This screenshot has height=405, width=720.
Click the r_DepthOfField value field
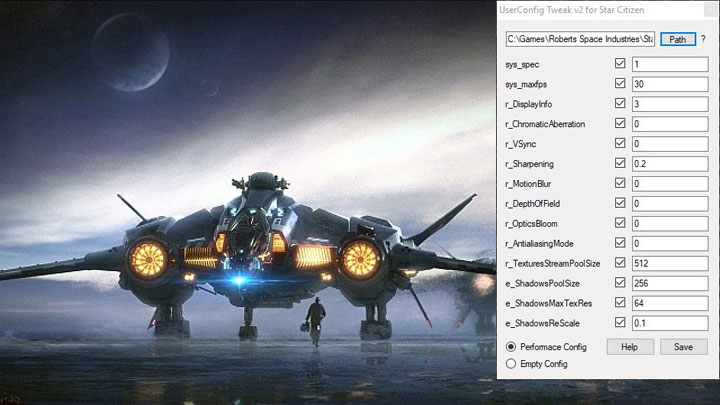pyautogui.click(x=670, y=203)
